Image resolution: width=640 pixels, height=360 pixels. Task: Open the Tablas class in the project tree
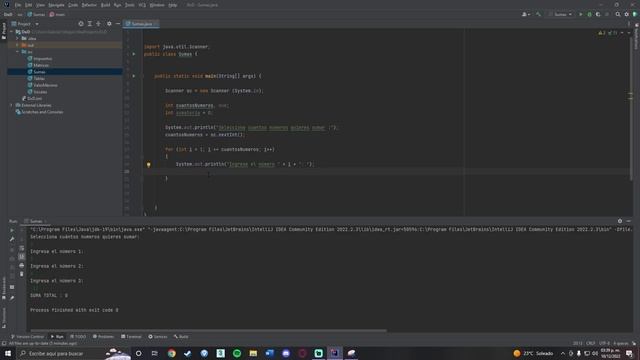click(x=39, y=78)
